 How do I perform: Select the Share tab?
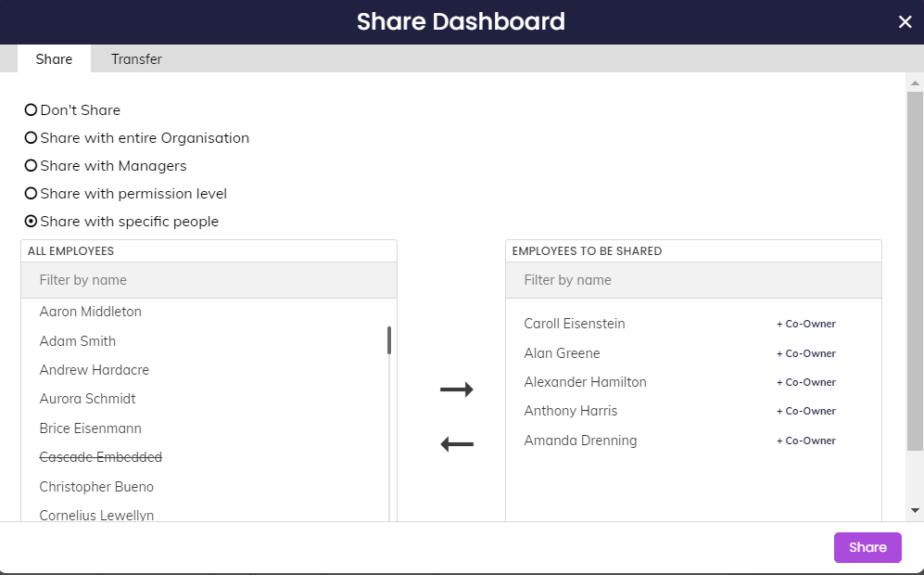click(x=54, y=58)
